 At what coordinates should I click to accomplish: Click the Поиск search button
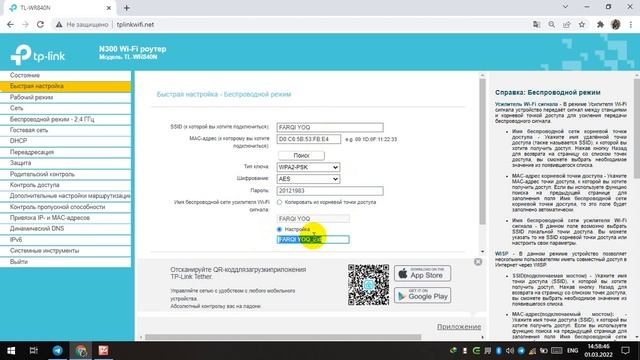coord(301,156)
